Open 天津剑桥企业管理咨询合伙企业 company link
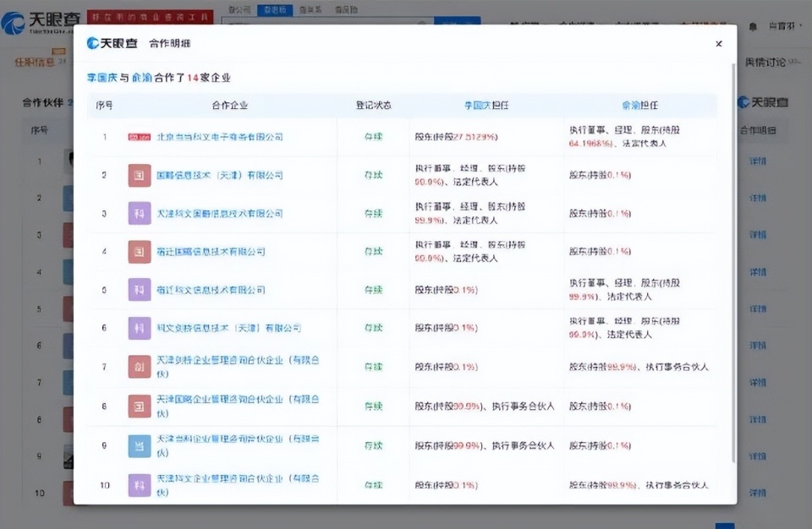812x529 pixels. [x=238, y=367]
